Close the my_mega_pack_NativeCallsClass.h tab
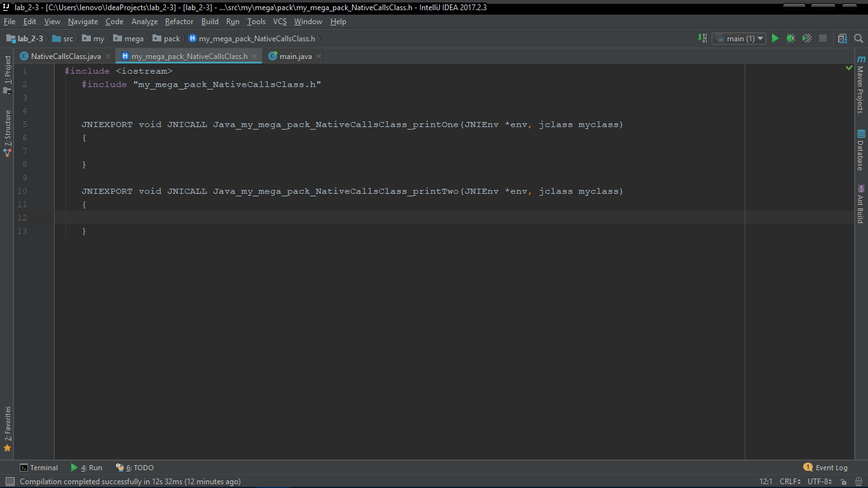The height and width of the screenshot is (488, 868). pyautogui.click(x=255, y=57)
